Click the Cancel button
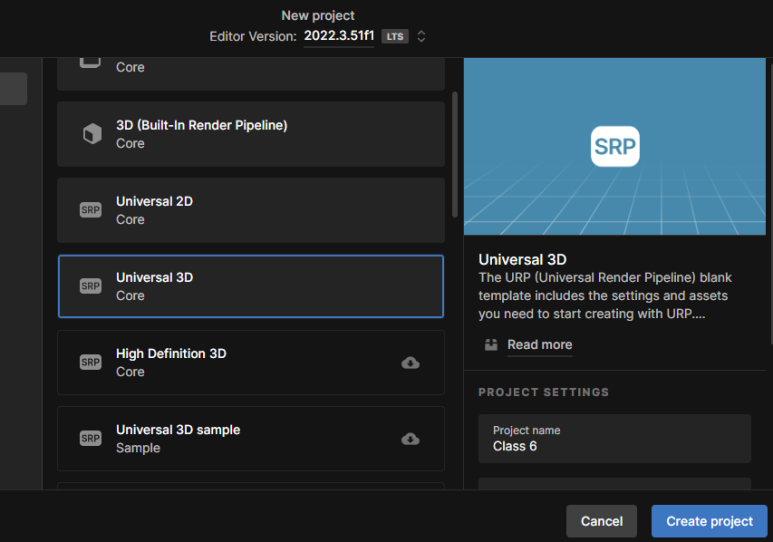This screenshot has width=773, height=542. tap(601, 521)
